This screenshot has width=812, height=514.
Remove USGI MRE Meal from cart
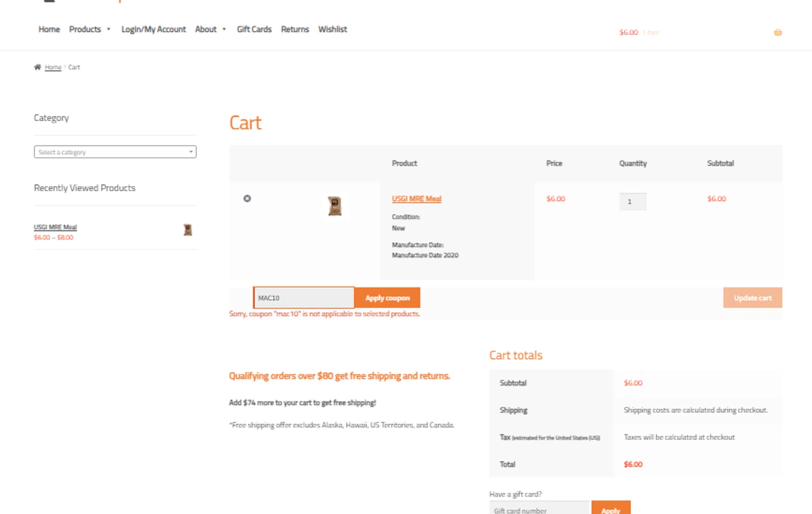(247, 199)
